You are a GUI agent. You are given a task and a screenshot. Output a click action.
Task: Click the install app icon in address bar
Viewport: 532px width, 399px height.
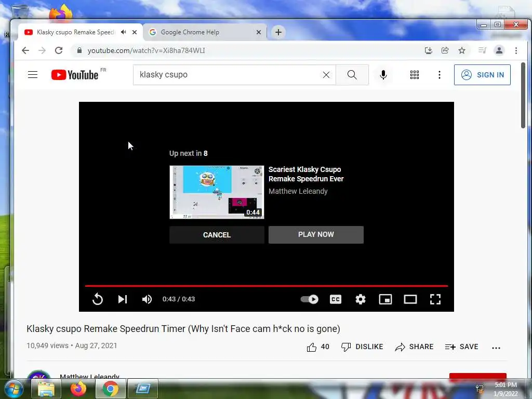pos(429,50)
